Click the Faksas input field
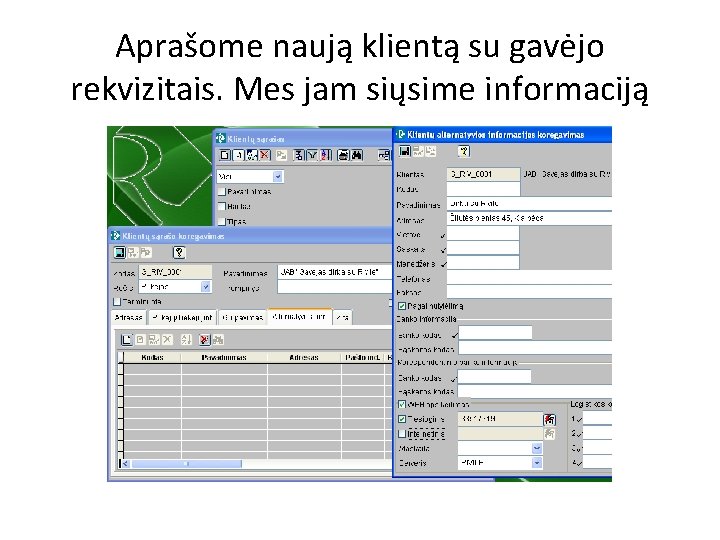Image resolution: width=720 pixels, height=540 pixels. pos(529,291)
